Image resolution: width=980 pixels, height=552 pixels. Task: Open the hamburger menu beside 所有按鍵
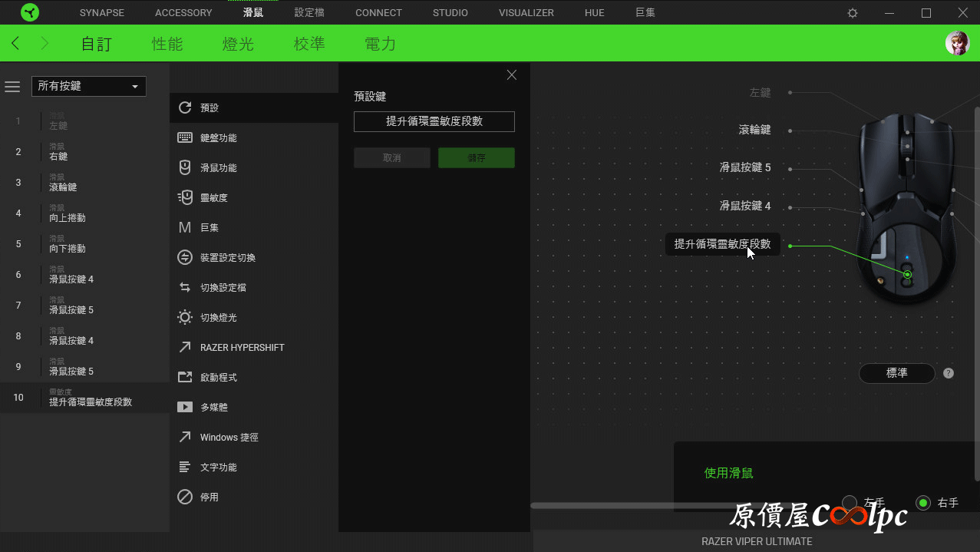point(12,87)
